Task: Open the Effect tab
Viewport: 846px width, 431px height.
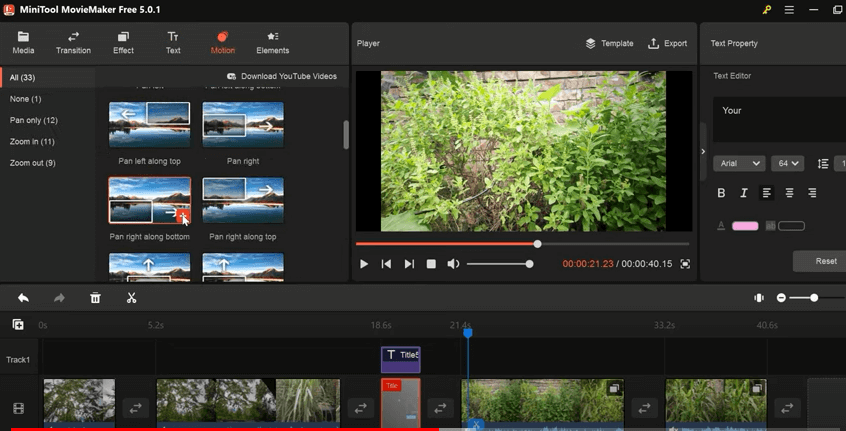Action: (123, 43)
